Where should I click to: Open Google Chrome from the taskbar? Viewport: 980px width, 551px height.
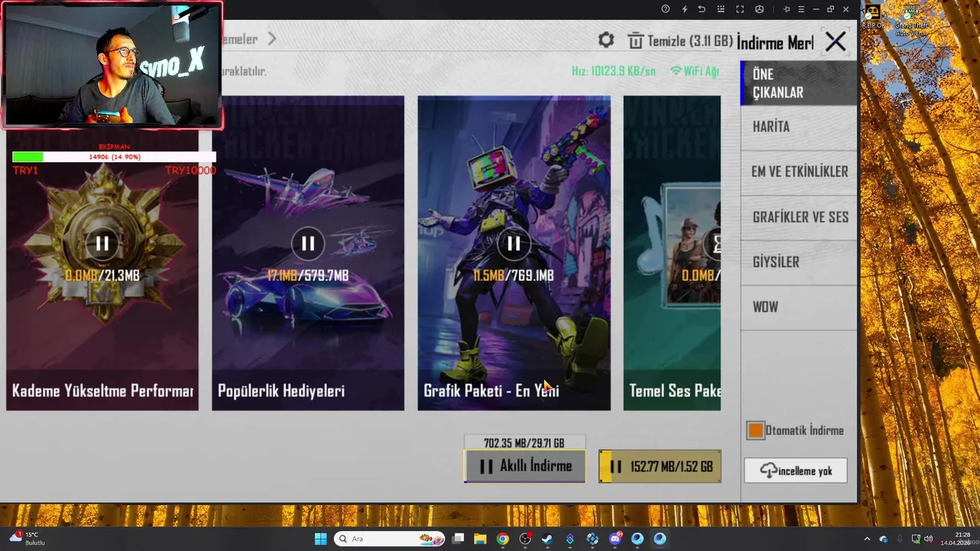[x=502, y=539]
